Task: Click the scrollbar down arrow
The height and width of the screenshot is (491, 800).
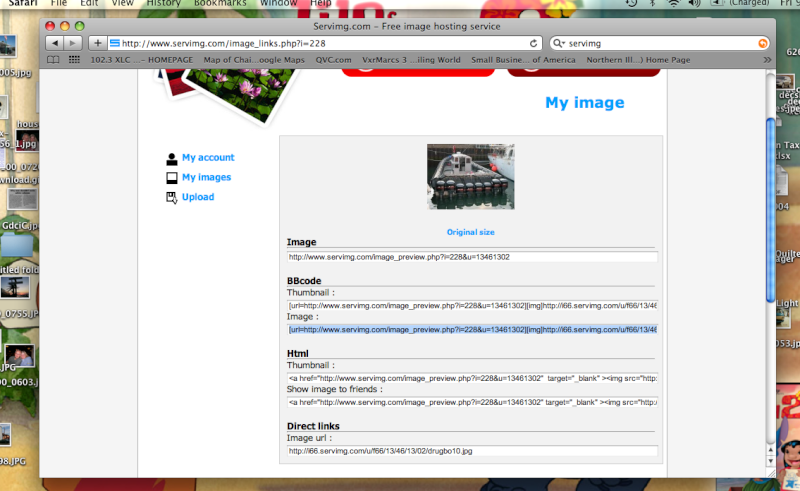Action: pos(770,461)
